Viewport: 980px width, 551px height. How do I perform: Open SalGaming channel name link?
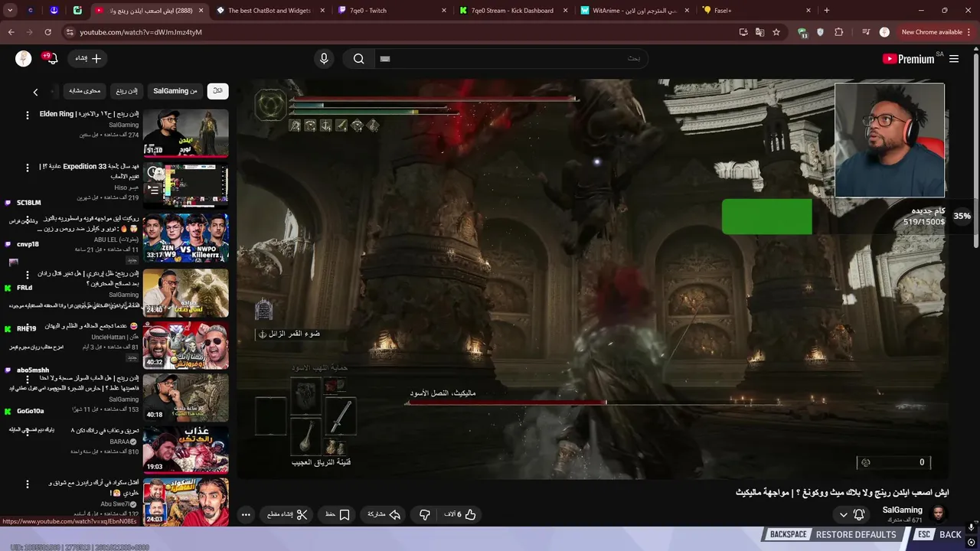pos(903,510)
